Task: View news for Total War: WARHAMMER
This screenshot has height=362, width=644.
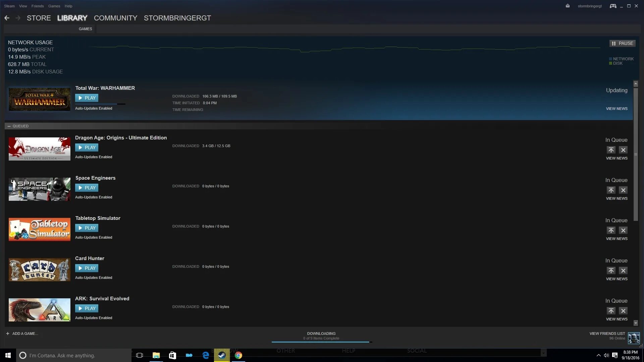Action: pyautogui.click(x=616, y=109)
